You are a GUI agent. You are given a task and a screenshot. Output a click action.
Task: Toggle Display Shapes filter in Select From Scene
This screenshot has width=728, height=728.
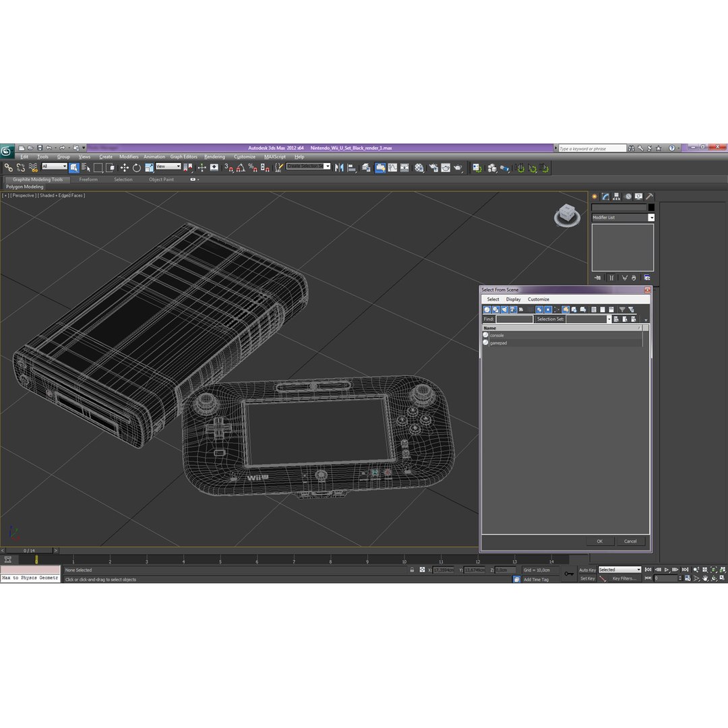point(496,309)
